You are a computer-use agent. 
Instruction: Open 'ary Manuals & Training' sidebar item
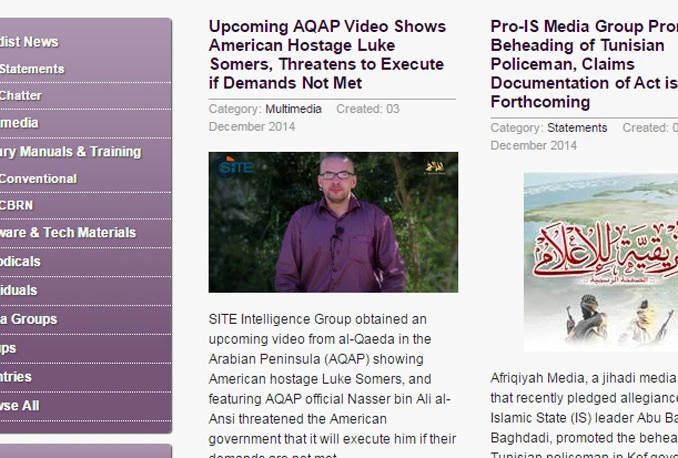click(x=71, y=151)
